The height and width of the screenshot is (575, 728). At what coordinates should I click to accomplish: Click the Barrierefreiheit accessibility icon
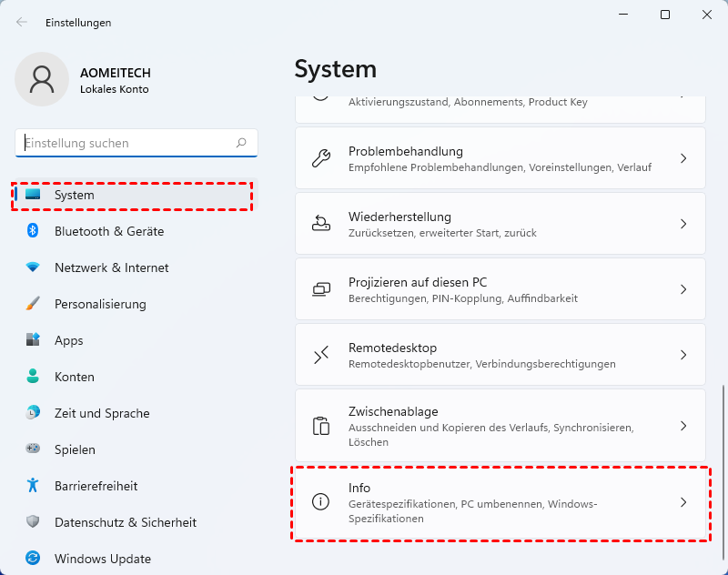pyautogui.click(x=33, y=486)
